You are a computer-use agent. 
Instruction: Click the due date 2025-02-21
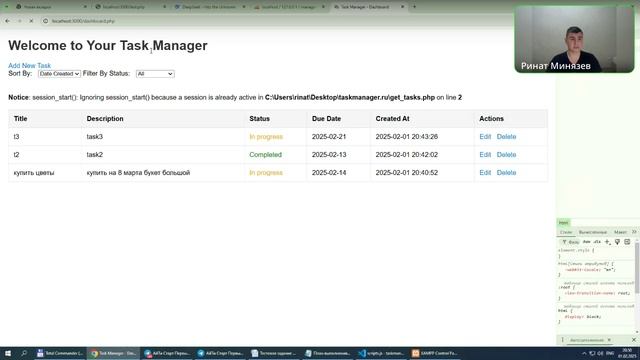click(x=329, y=137)
